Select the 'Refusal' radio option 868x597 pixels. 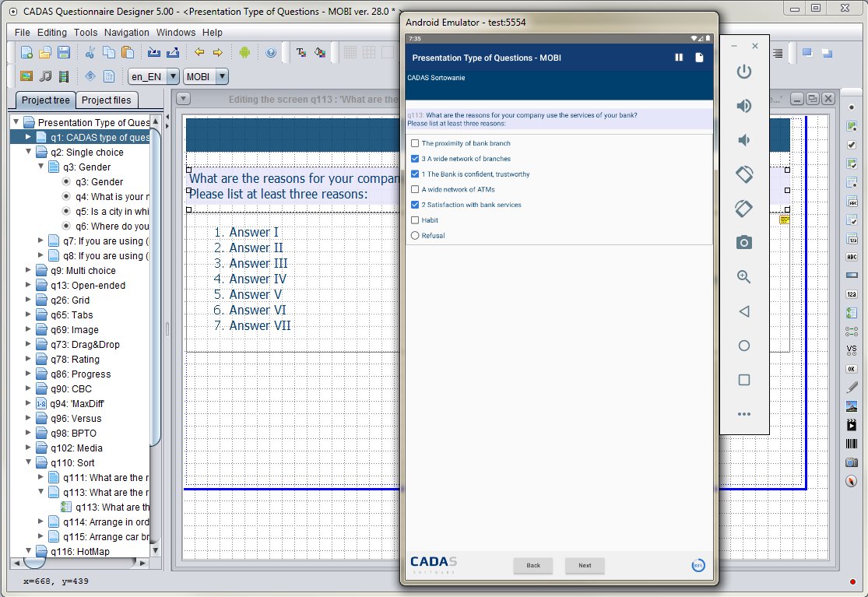pyautogui.click(x=415, y=236)
